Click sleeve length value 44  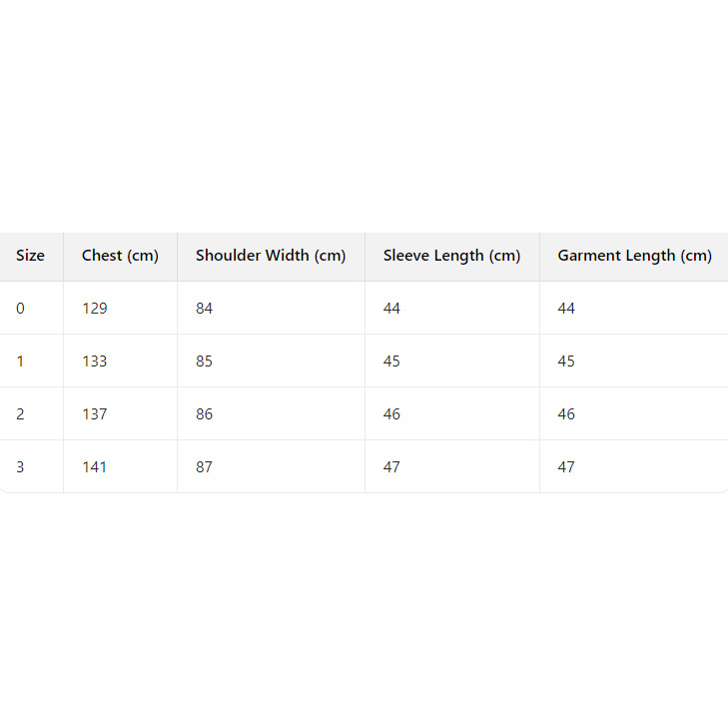coord(391,309)
